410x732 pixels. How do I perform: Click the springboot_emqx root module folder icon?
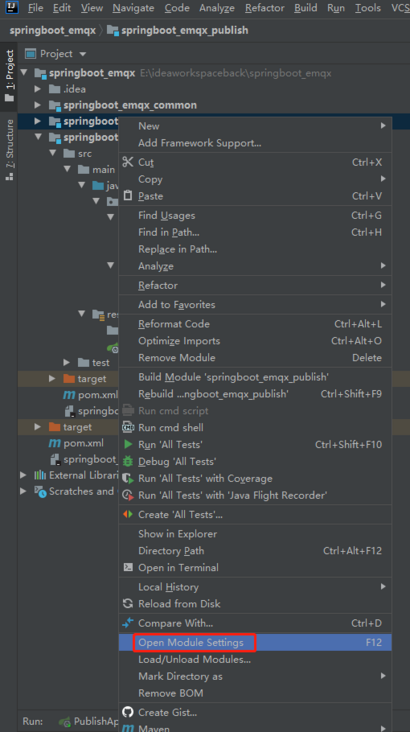[40, 73]
